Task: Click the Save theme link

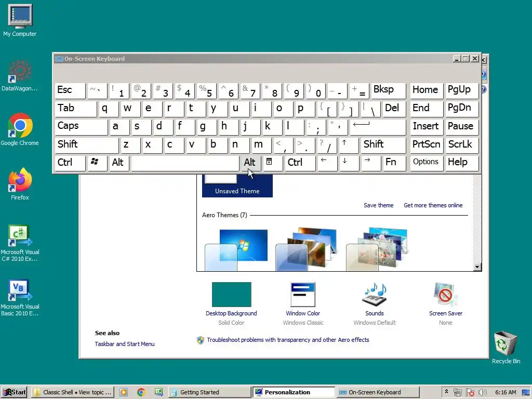Action: pos(379,205)
